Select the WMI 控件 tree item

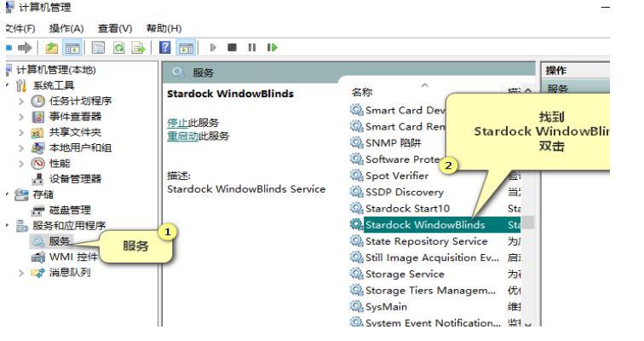73,257
